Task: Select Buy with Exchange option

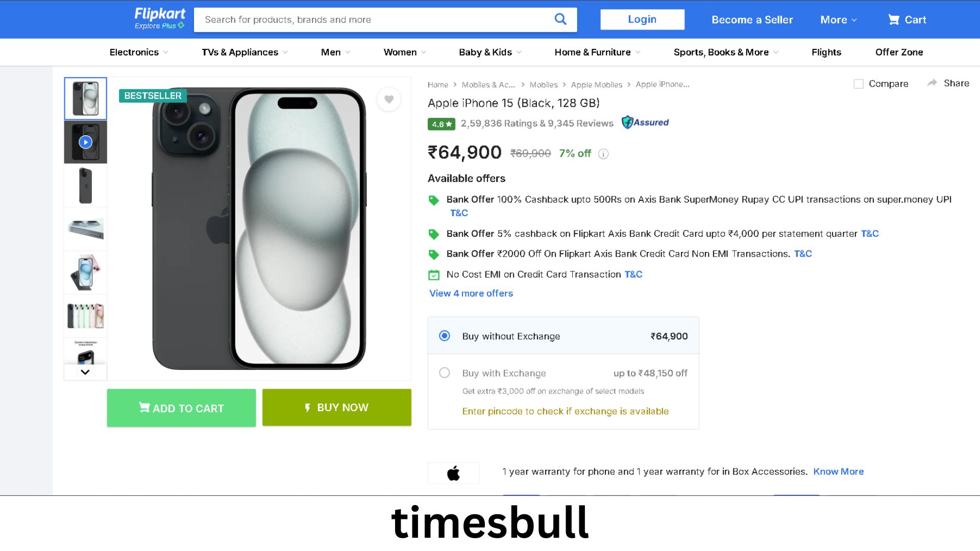Action: (x=445, y=373)
